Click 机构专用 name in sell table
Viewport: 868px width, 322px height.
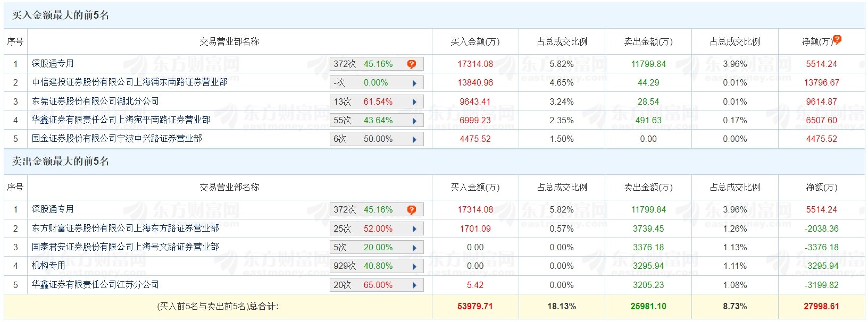pyautogui.click(x=48, y=266)
